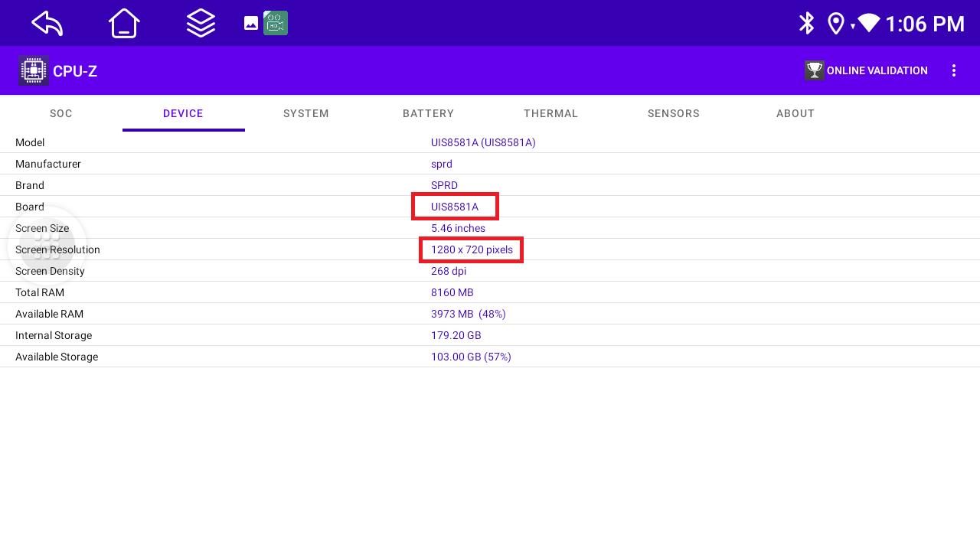
Task: Select the 103.00 GB (57%) available storage value
Action: click(x=471, y=357)
